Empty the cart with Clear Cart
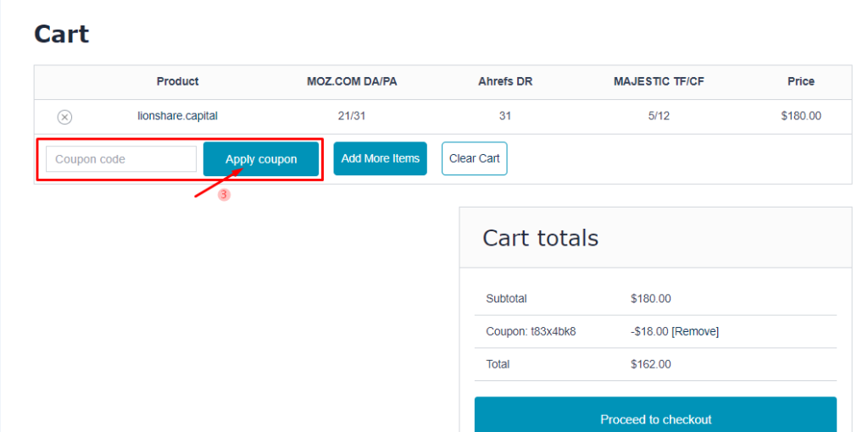 tap(474, 158)
